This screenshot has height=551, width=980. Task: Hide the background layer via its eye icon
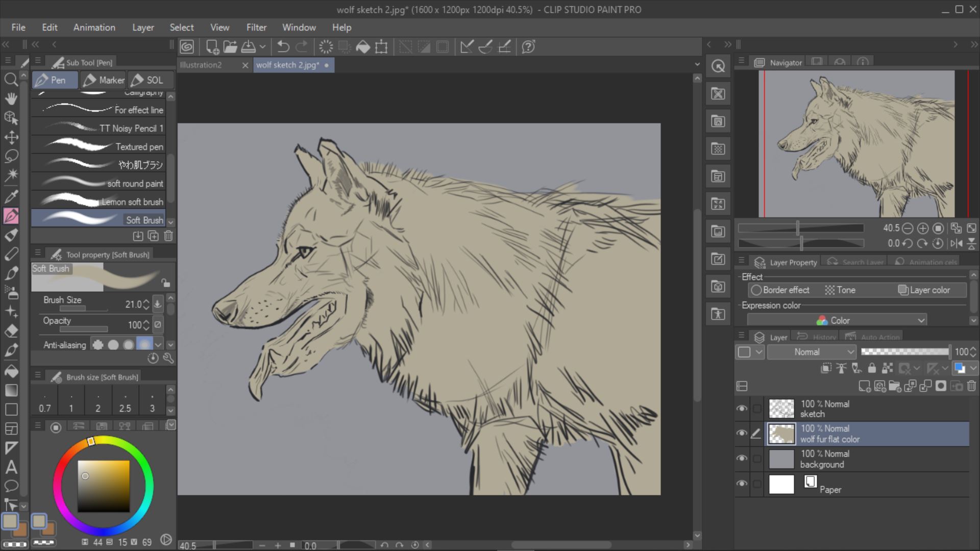coord(742,458)
